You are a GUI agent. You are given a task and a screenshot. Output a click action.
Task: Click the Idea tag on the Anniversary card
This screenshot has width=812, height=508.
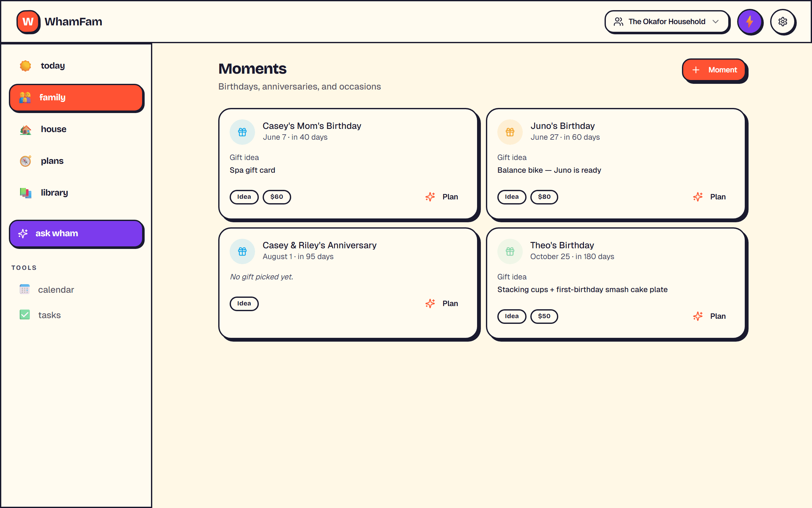point(244,304)
